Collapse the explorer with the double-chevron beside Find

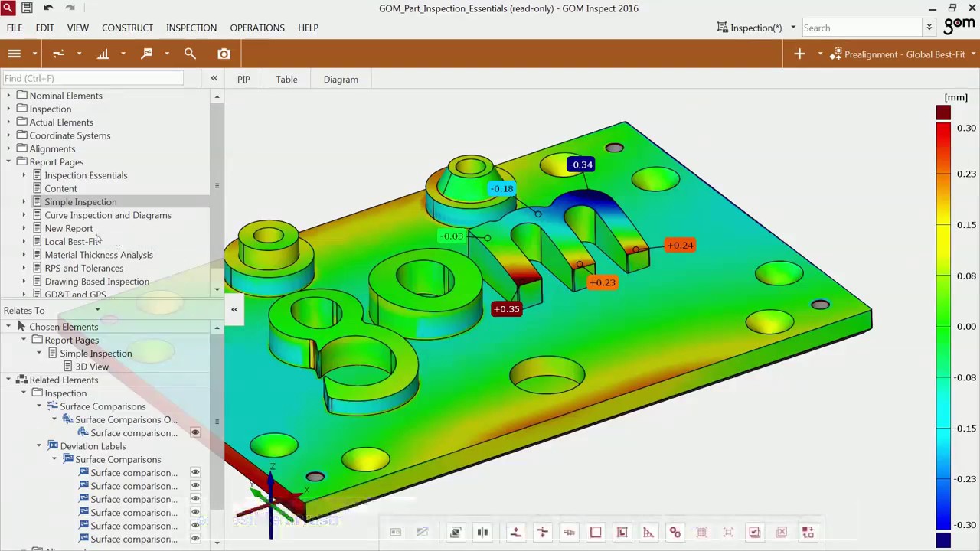point(214,78)
